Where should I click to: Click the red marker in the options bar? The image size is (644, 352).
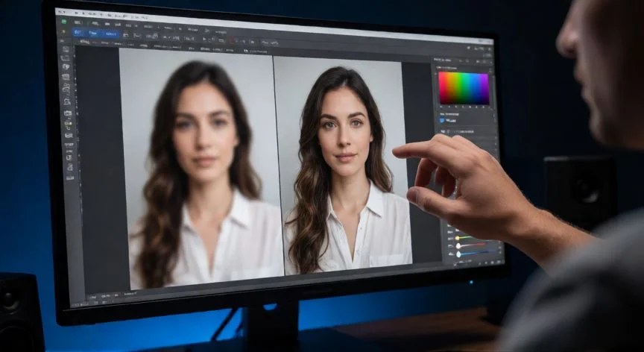coord(231,40)
